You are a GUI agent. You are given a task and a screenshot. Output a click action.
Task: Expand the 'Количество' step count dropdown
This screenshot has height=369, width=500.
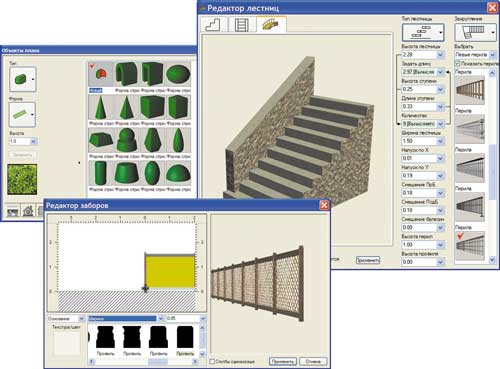click(440, 124)
